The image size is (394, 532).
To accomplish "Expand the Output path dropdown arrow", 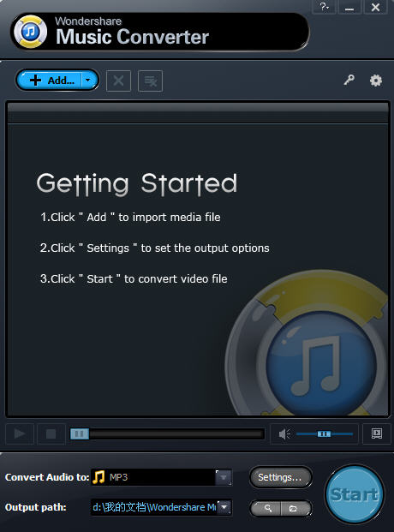I will (224, 507).
